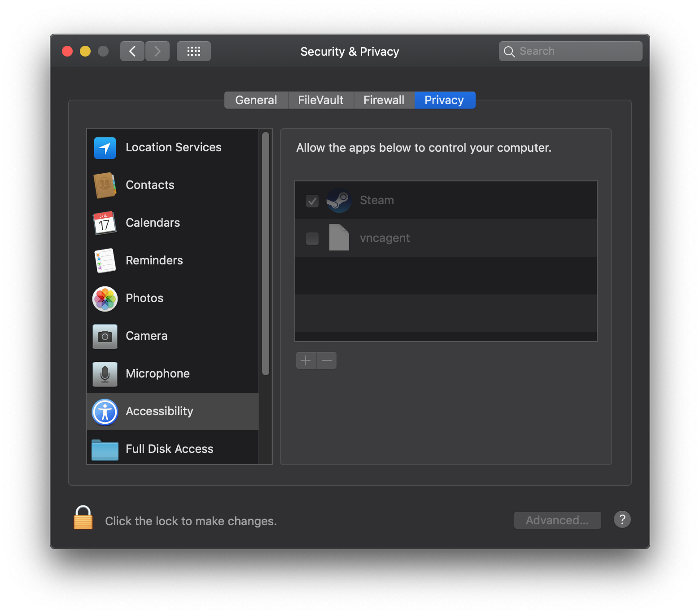Click the plus button to add app

(306, 360)
